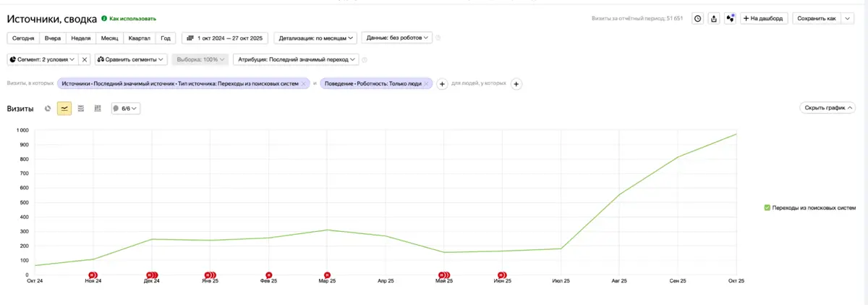
Task: Click Окт 25 endpoint on the chart line
Action: (x=736, y=134)
